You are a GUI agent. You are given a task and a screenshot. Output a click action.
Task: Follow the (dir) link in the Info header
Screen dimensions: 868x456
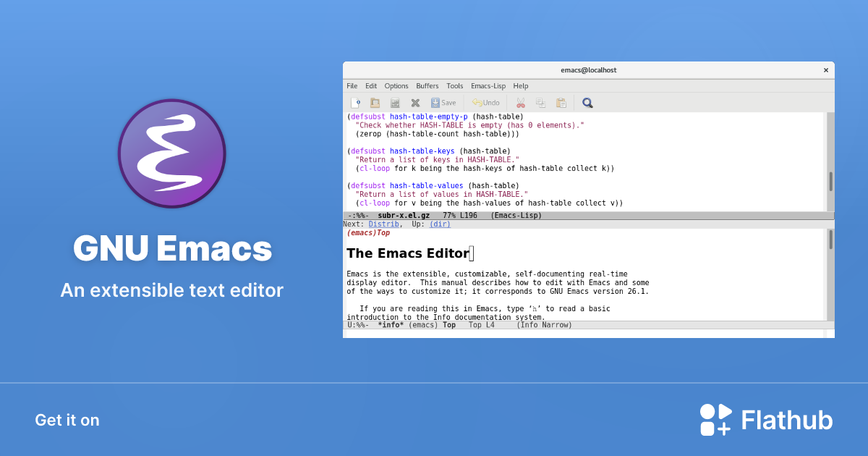click(x=440, y=224)
